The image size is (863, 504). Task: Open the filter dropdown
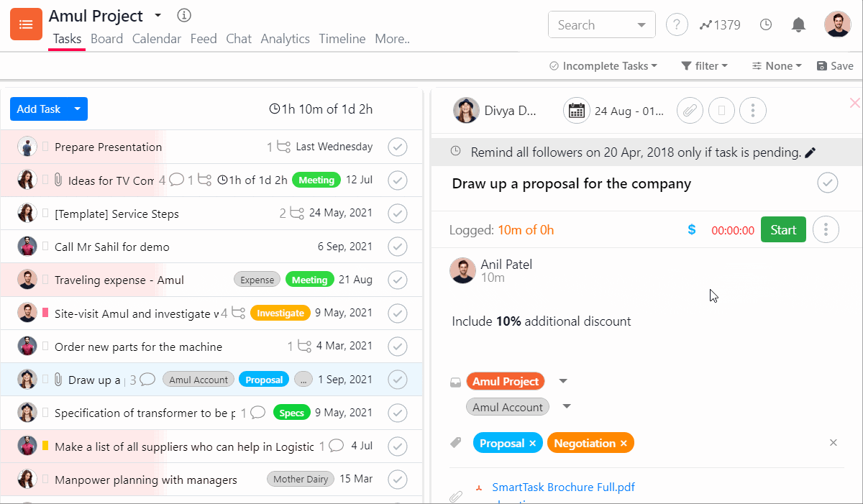(705, 66)
